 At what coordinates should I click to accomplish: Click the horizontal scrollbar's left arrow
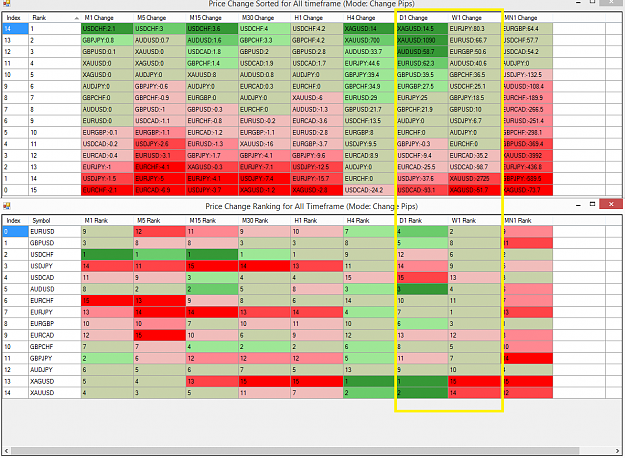click(x=6, y=451)
